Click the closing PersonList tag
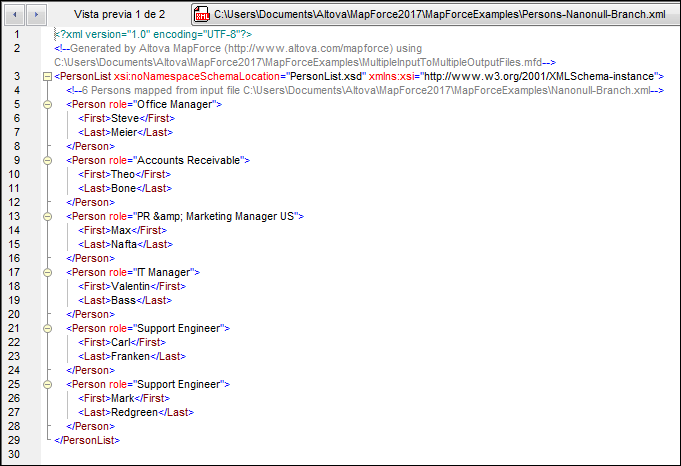 (88, 440)
